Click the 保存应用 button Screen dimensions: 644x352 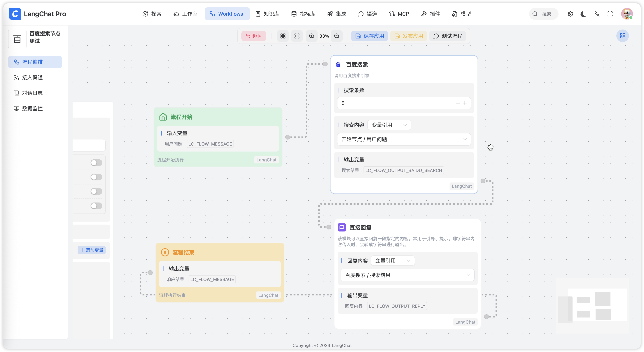tap(370, 36)
